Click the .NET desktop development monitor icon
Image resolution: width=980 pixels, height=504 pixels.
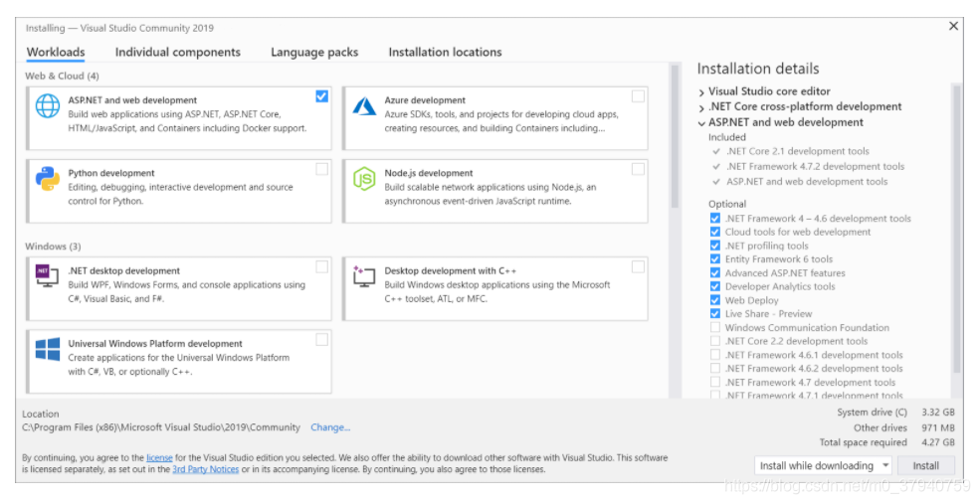tap(47, 275)
